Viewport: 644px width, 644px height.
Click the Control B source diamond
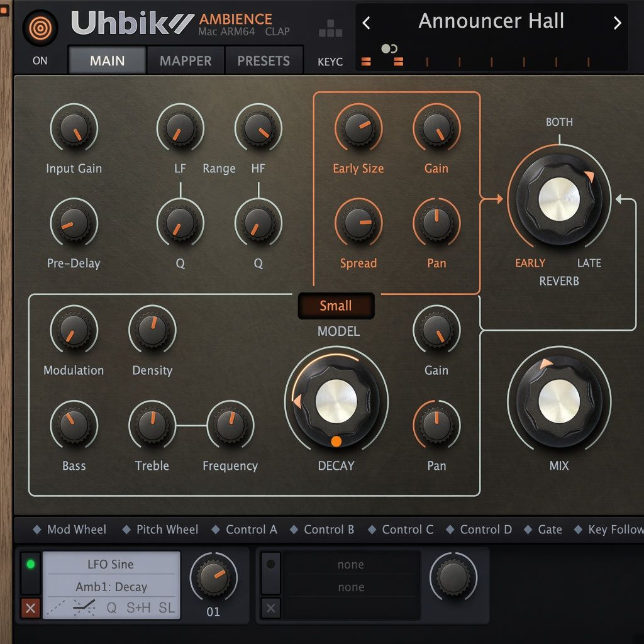point(294,530)
